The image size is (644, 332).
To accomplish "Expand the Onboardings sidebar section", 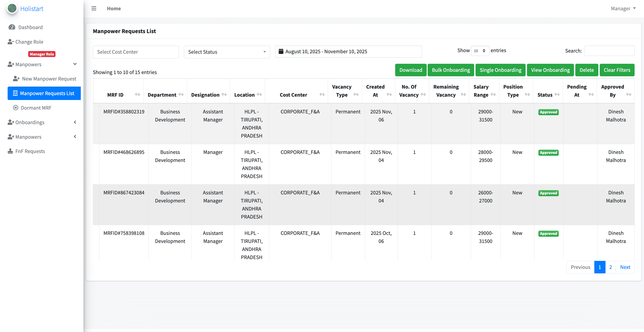I will pos(75,122).
